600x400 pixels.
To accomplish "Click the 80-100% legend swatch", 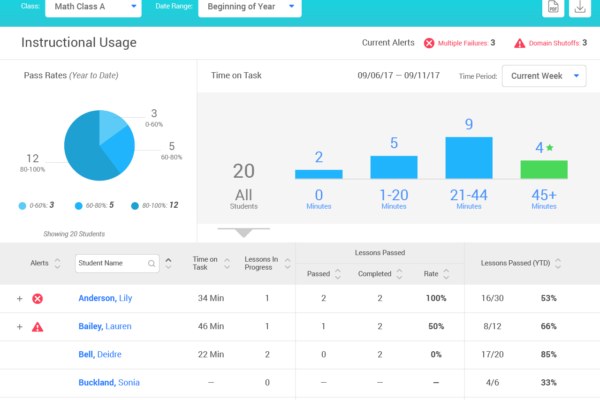I will point(135,206).
